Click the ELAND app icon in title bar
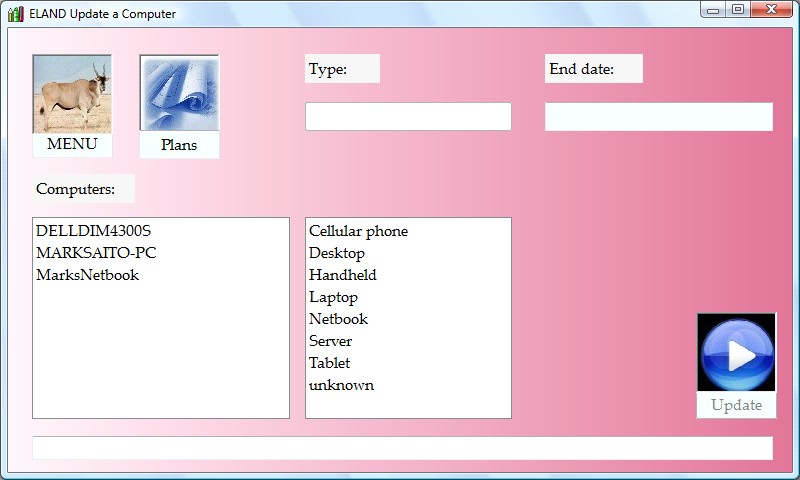 (15, 13)
